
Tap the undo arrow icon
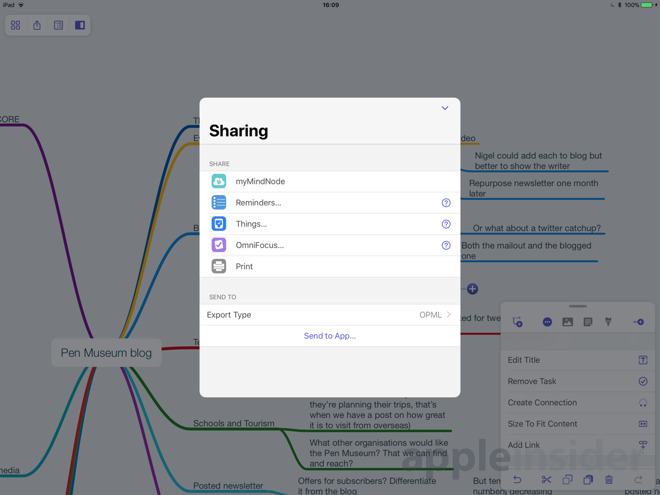coord(517,479)
